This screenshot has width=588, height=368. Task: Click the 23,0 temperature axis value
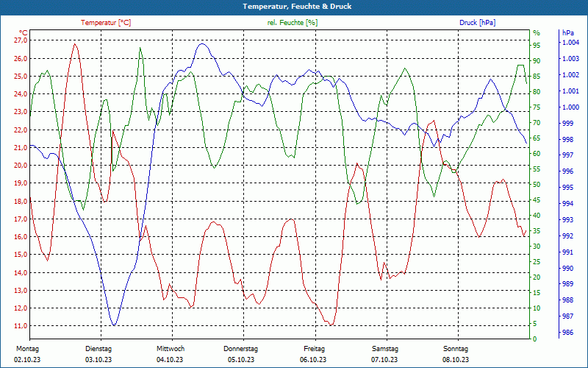click(21, 112)
